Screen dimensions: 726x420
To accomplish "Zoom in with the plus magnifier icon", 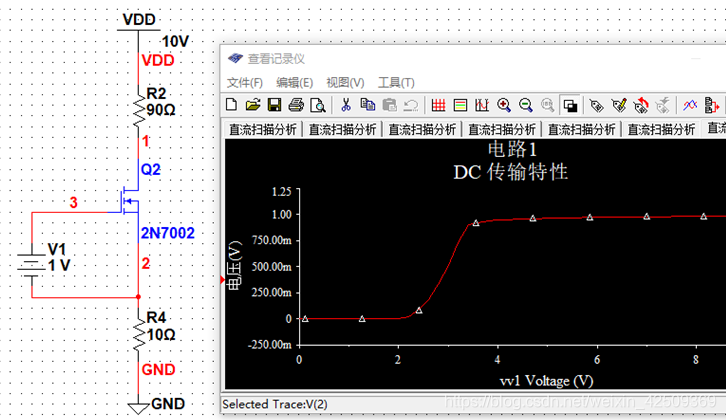I will click(x=504, y=105).
